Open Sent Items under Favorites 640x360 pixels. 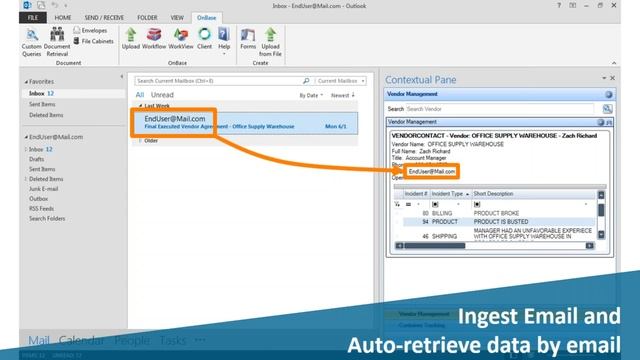click(x=42, y=104)
